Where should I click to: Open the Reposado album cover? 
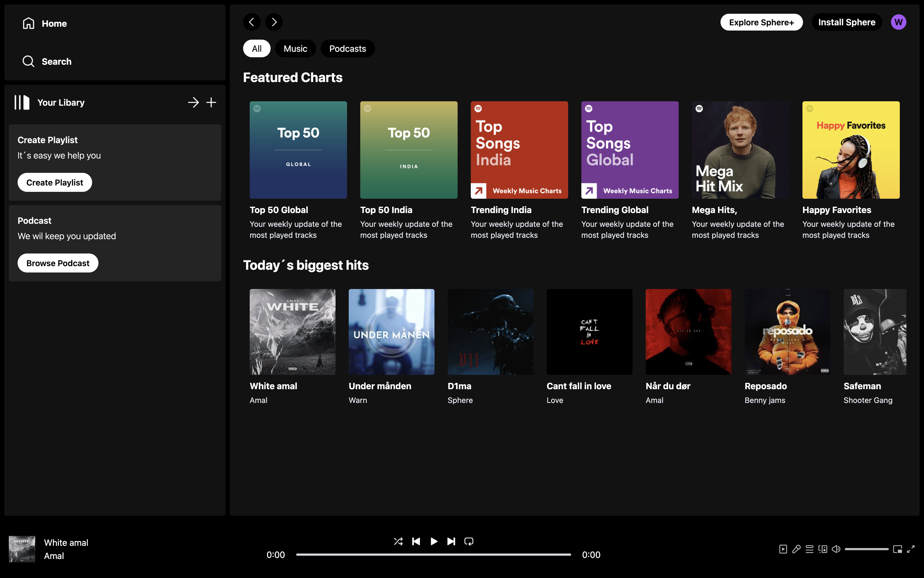tap(787, 332)
